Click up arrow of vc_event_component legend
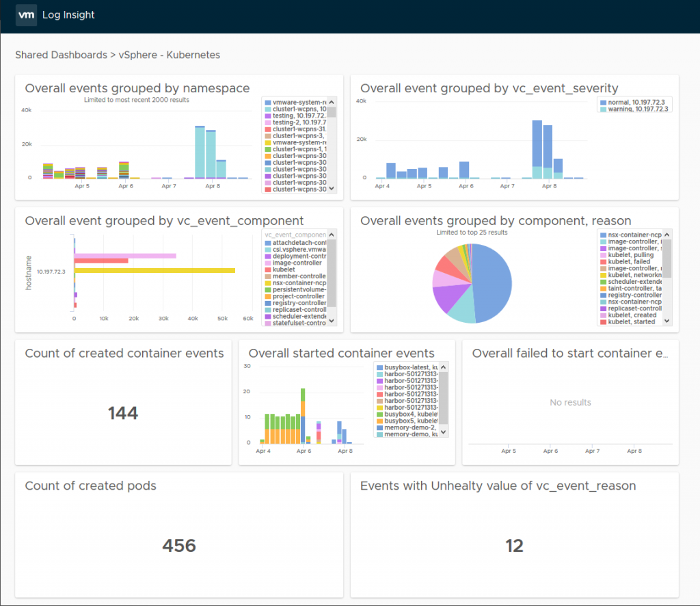The width and height of the screenshot is (700, 606). tap(332, 235)
